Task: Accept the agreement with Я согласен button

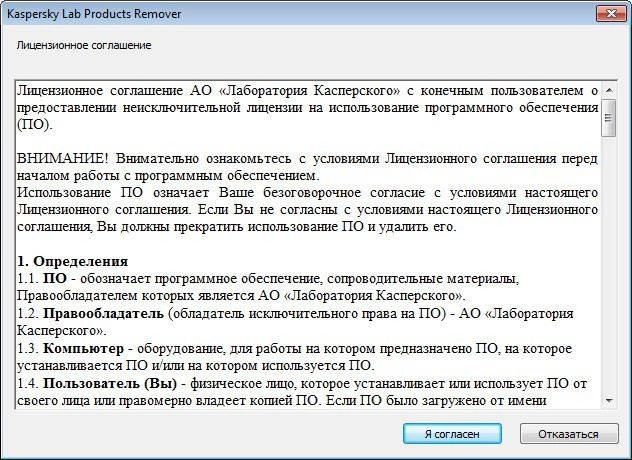Action: (x=452, y=434)
